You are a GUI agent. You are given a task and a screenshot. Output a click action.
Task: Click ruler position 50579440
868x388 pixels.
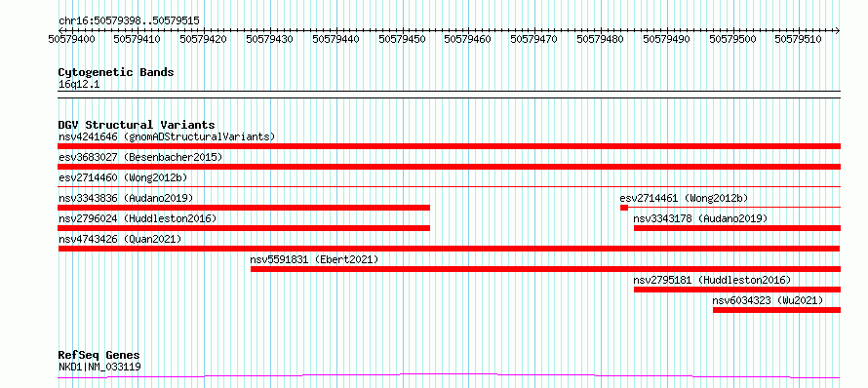[336, 39]
